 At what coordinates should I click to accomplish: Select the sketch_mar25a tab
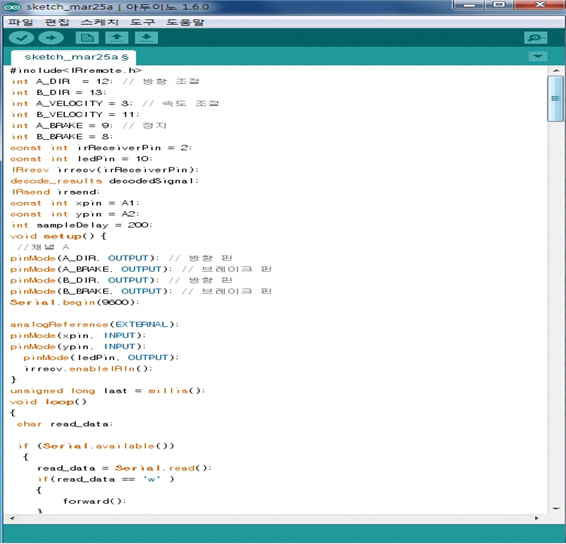pyautogui.click(x=74, y=57)
